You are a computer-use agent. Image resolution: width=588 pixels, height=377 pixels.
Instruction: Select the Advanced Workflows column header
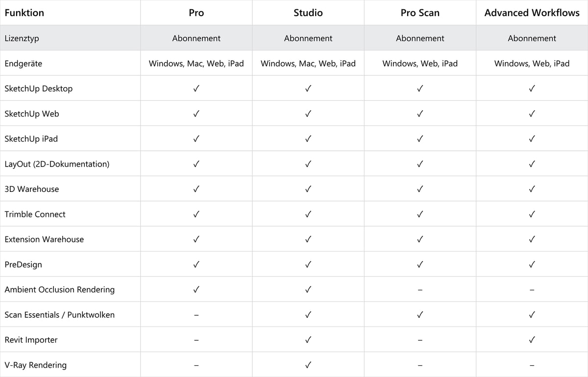[x=532, y=13]
